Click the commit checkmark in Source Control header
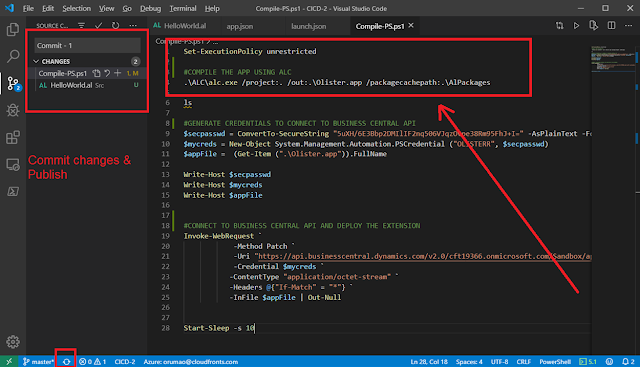The height and width of the screenshot is (367, 640). click(x=98, y=25)
